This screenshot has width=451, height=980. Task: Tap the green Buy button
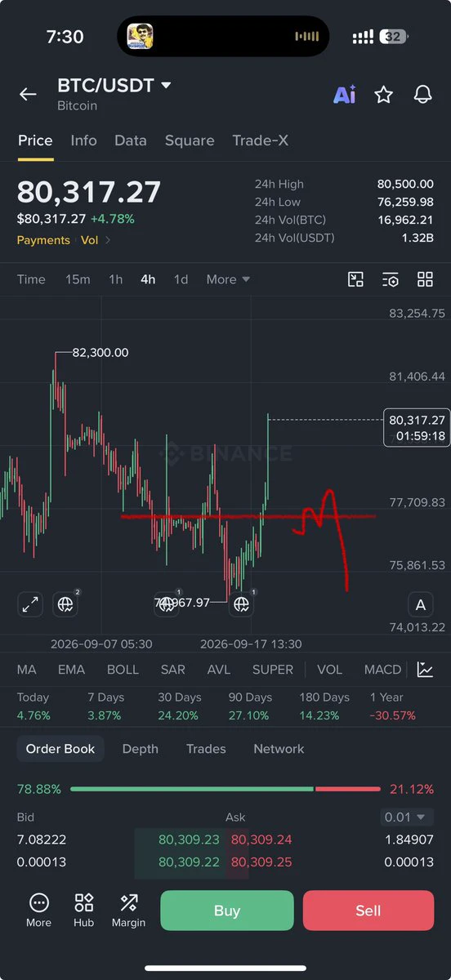point(226,911)
